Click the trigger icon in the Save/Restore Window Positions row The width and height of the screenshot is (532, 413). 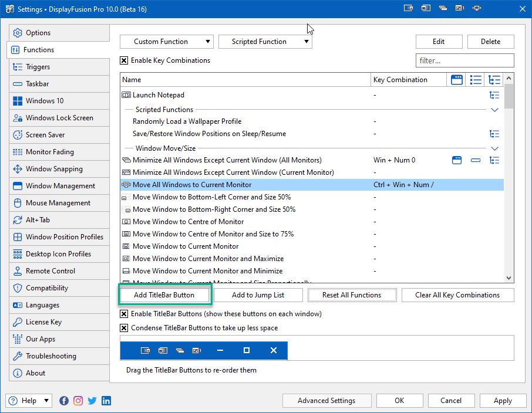click(494, 134)
